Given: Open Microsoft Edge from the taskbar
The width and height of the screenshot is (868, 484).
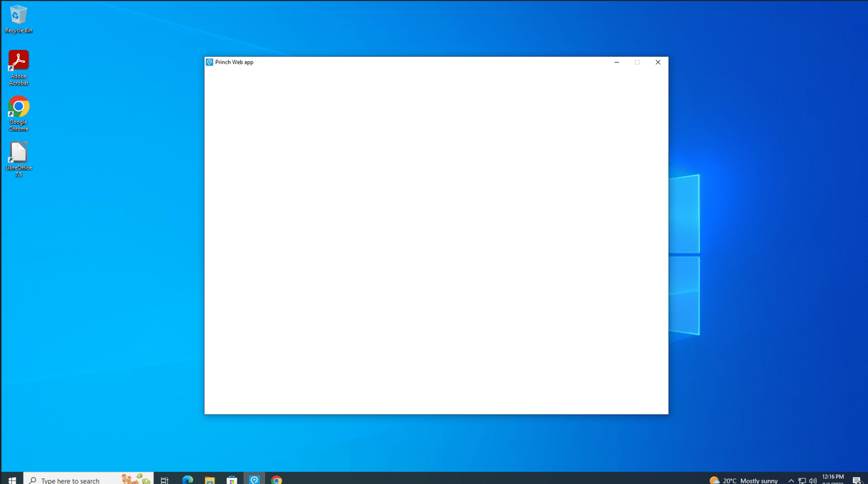Looking at the screenshot, I should 187,480.
